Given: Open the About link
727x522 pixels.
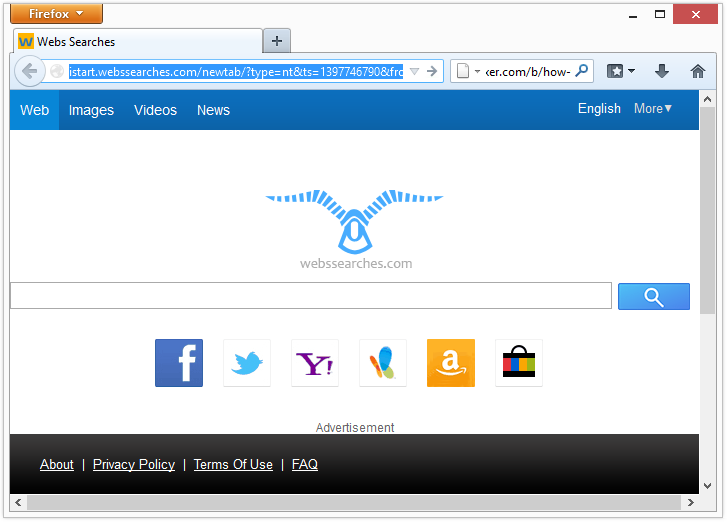Looking at the screenshot, I should [x=57, y=465].
